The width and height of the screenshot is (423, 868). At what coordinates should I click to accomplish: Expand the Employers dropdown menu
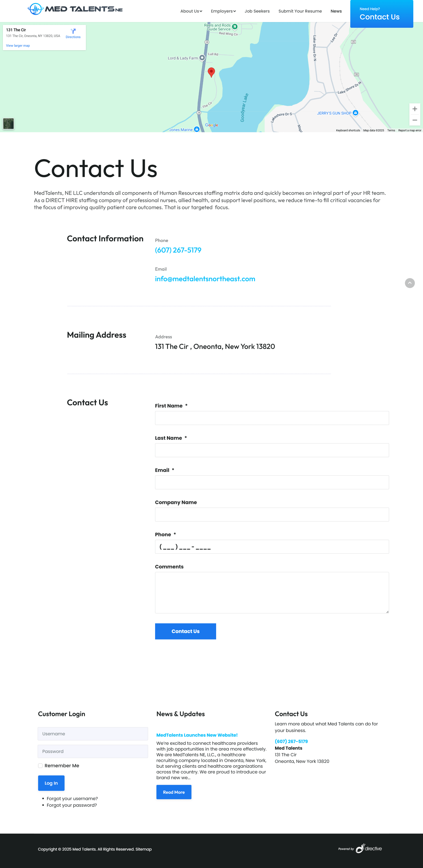tap(223, 11)
